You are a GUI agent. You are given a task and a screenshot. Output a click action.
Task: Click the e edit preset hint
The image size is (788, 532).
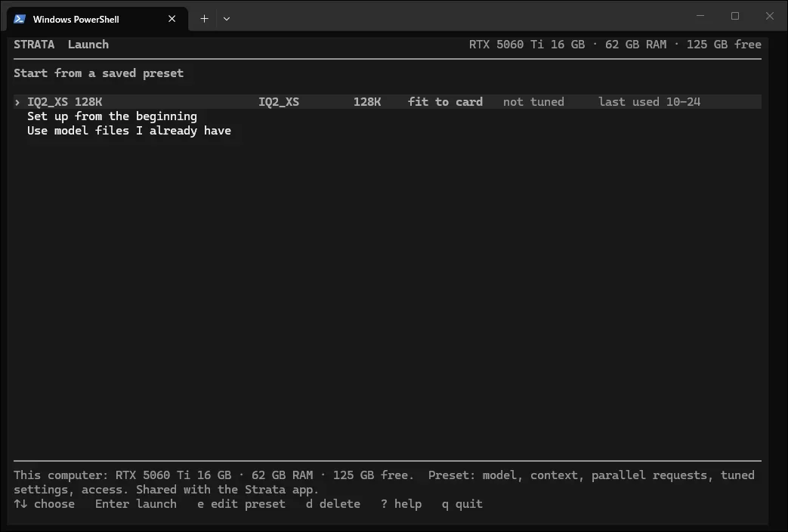[241, 504]
